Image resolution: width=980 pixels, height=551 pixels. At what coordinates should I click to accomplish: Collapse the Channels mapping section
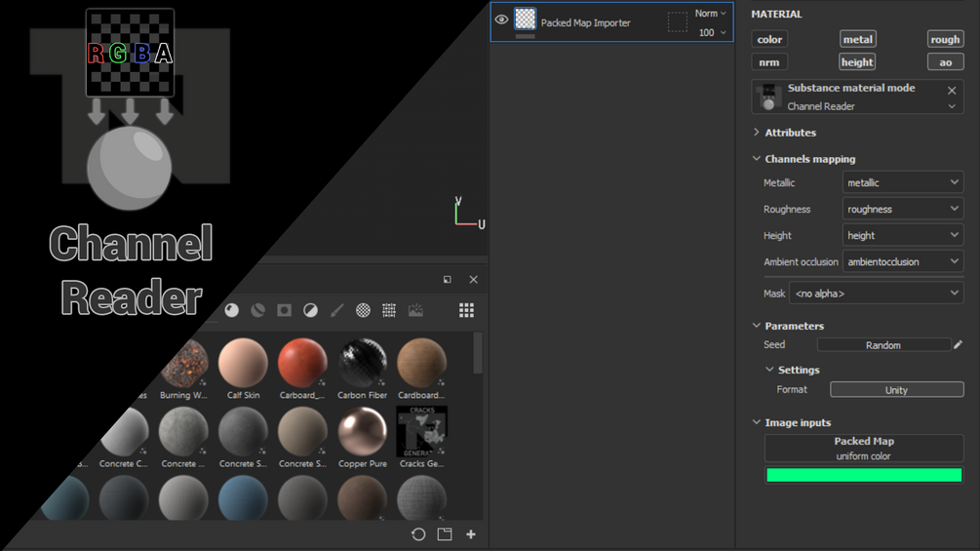tap(757, 159)
